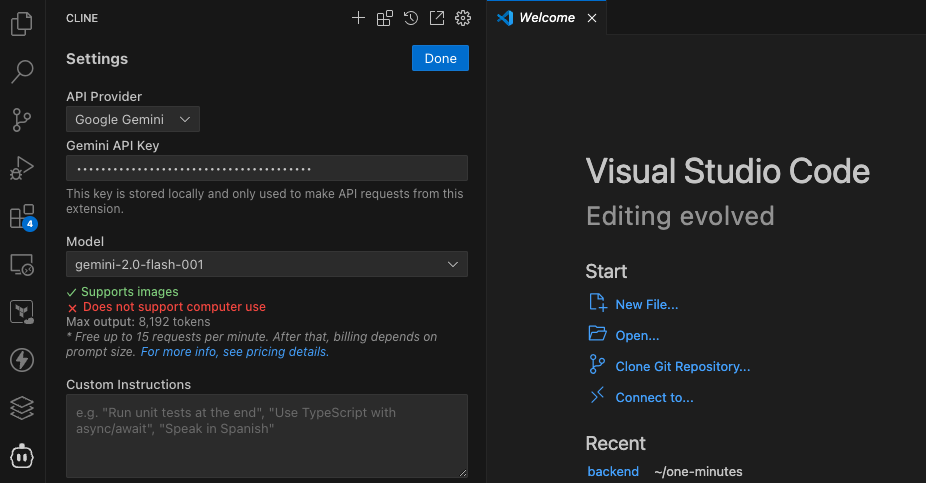Start a new Cline task with plus icon
The height and width of the screenshot is (483, 926).
pos(358,18)
